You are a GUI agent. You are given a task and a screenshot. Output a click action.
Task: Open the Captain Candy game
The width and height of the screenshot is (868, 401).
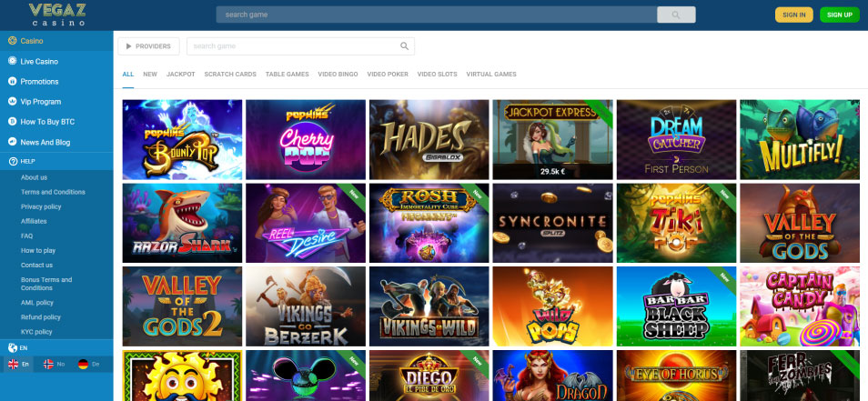coord(800,306)
